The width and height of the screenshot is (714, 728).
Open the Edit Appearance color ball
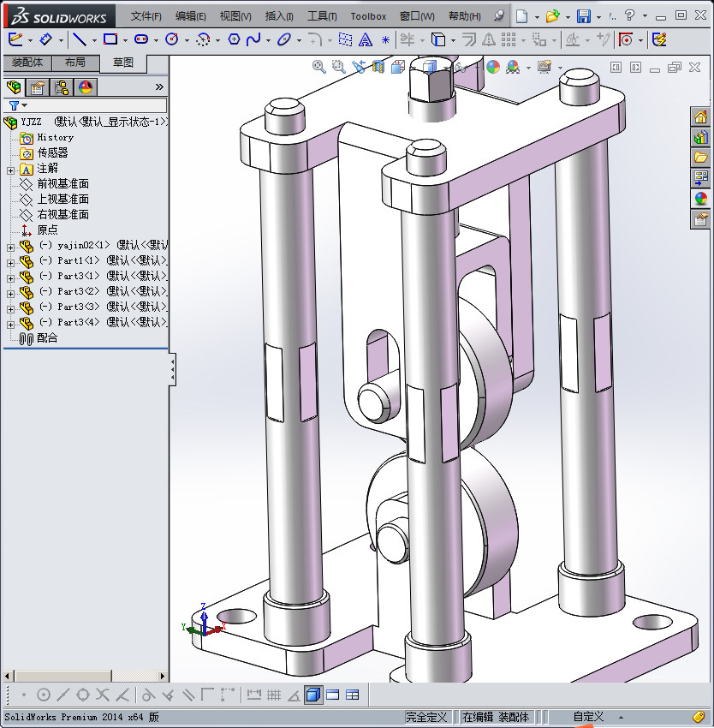(x=493, y=67)
